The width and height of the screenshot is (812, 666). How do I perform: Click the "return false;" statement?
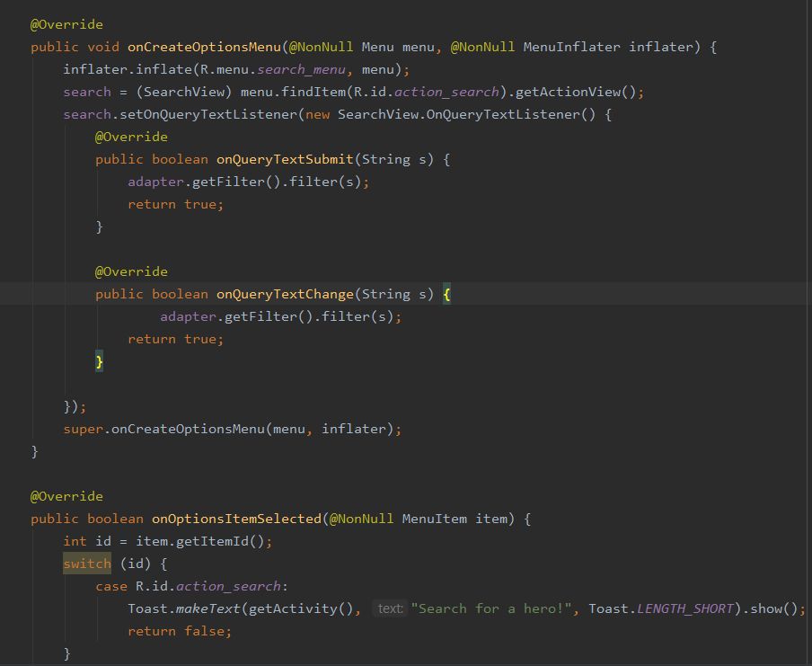tap(180, 631)
